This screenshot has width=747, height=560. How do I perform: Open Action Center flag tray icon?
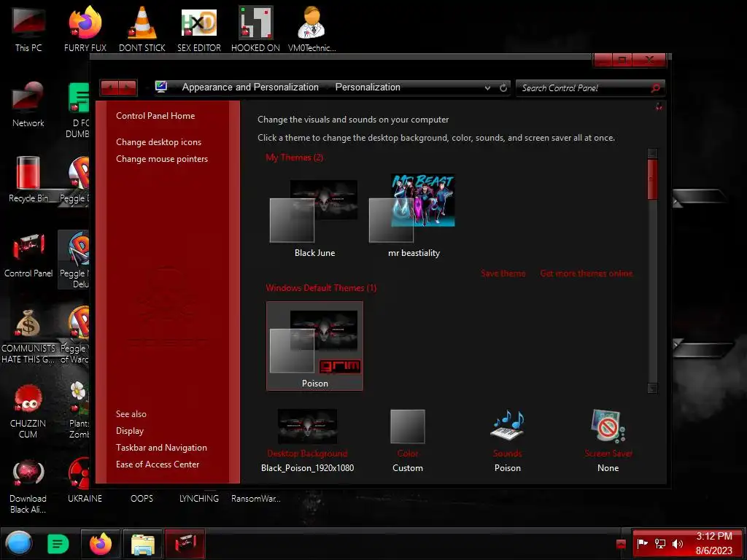(642, 543)
